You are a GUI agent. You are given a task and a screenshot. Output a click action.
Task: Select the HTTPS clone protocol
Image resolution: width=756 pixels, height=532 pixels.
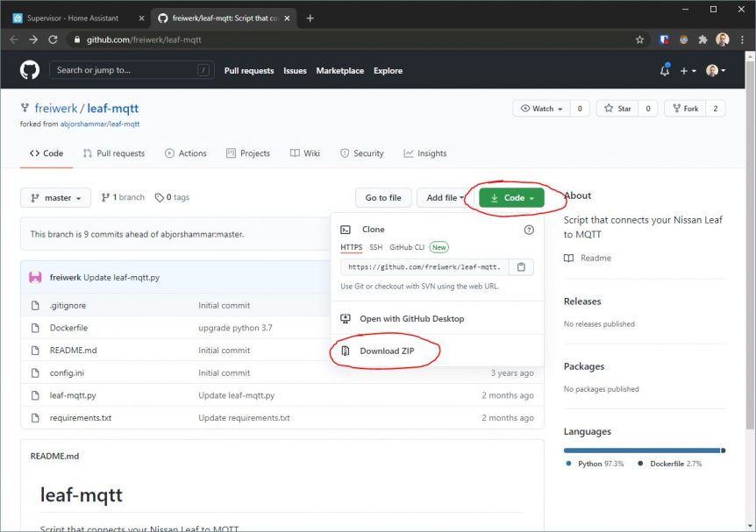click(x=351, y=247)
